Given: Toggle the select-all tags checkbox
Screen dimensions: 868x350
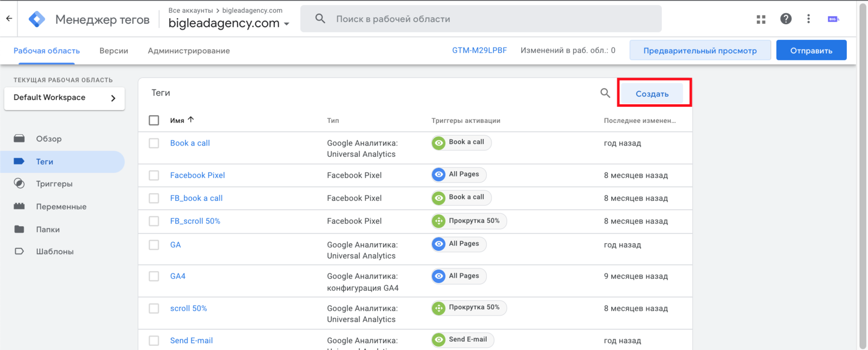Looking at the screenshot, I should coord(154,120).
